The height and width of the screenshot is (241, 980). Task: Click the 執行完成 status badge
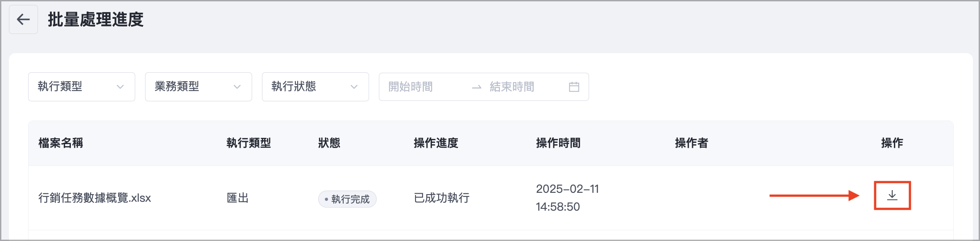[x=347, y=199]
